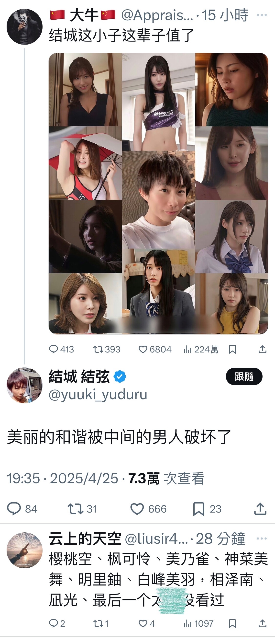Viewport: 275px width, 644px height.
Task: Like the main tweet with 666 likes
Action: (x=148, y=509)
